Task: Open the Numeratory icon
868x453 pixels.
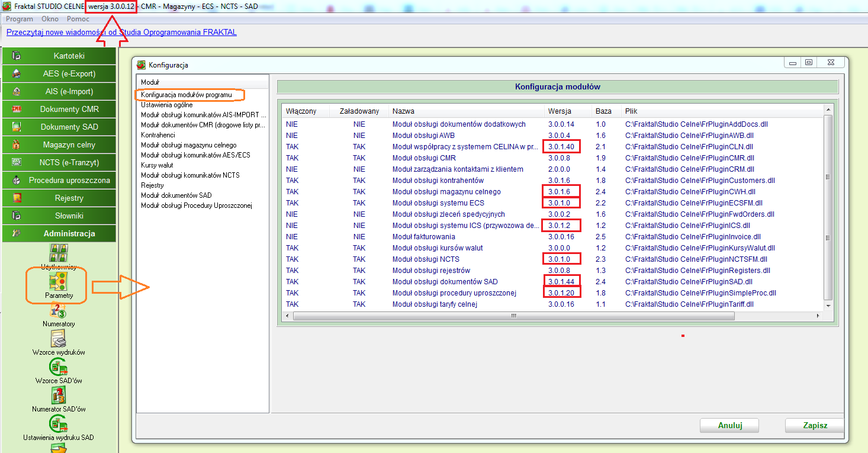Action: [x=59, y=310]
